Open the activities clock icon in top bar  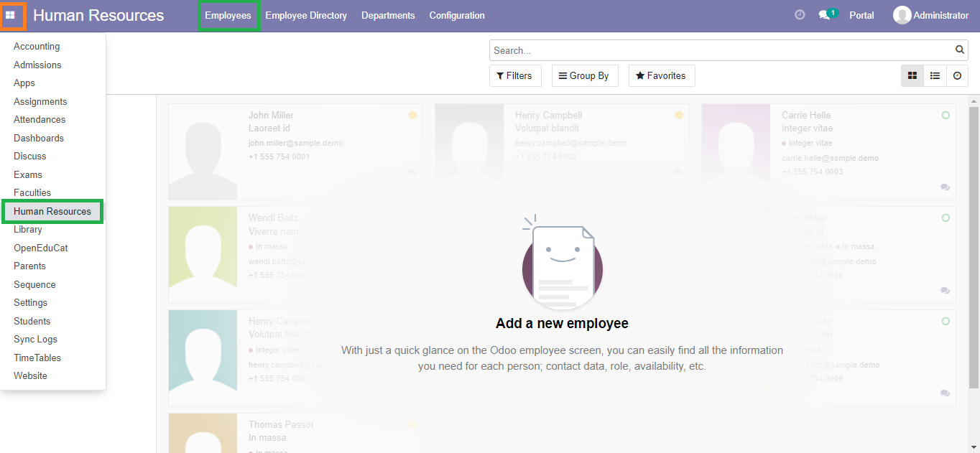tap(800, 15)
